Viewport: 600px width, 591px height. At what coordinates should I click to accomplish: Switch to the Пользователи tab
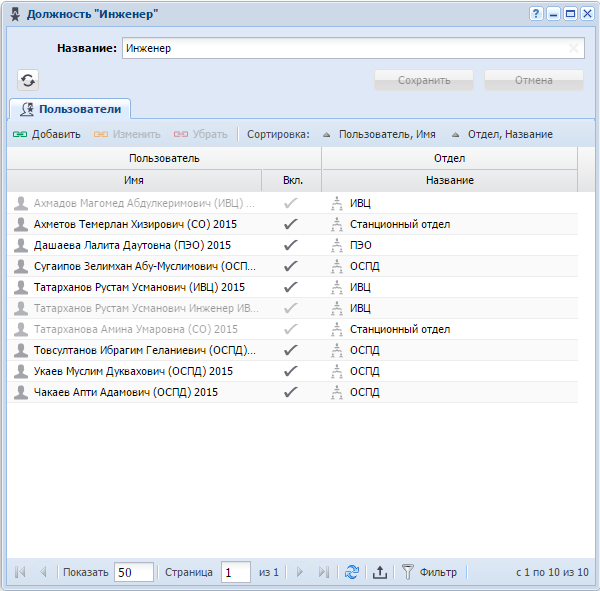pyautogui.click(x=70, y=109)
